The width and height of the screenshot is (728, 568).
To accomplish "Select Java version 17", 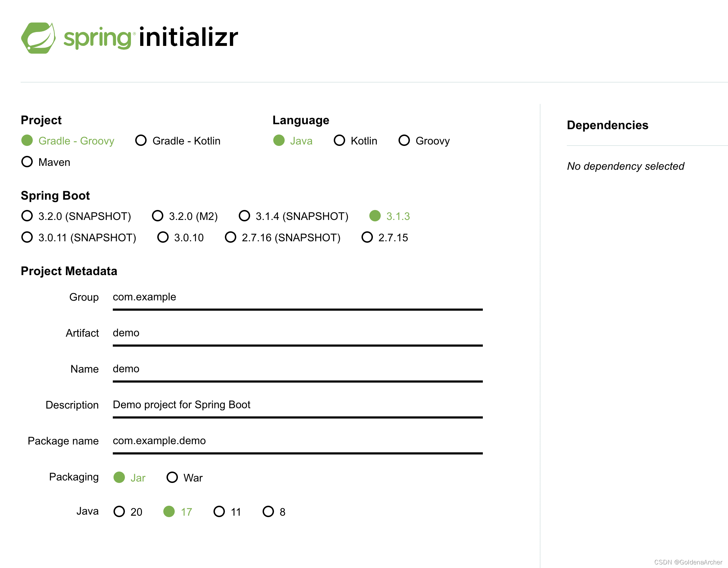I will pyautogui.click(x=178, y=512).
